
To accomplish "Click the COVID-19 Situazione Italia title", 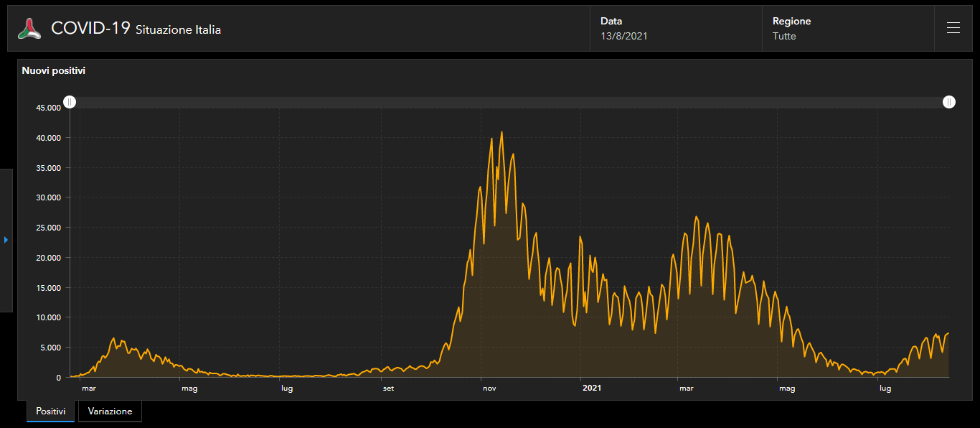I will [x=136, y=29].
